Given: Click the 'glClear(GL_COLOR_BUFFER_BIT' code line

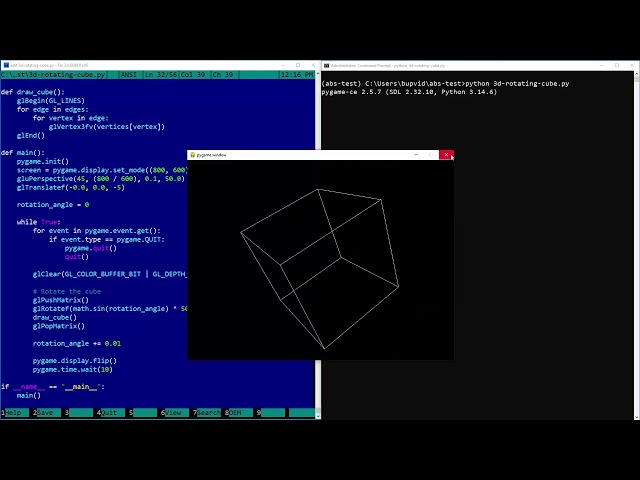Looking at the screenshot, I should pyautogui.click(x=110, y=274).
